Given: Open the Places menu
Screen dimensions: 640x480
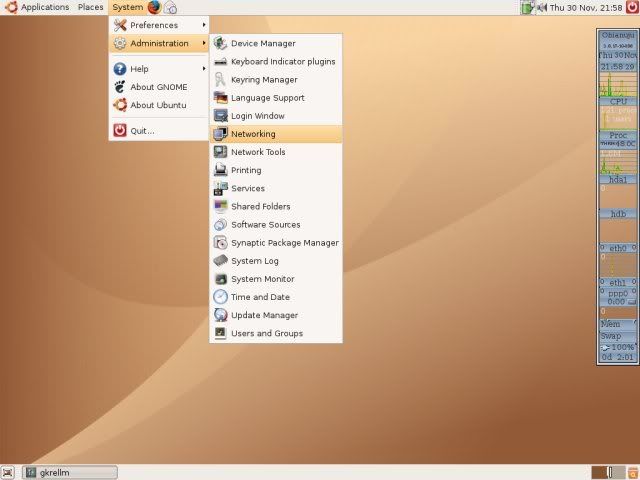Looking at the screenshot, I should tap(91, 7).
